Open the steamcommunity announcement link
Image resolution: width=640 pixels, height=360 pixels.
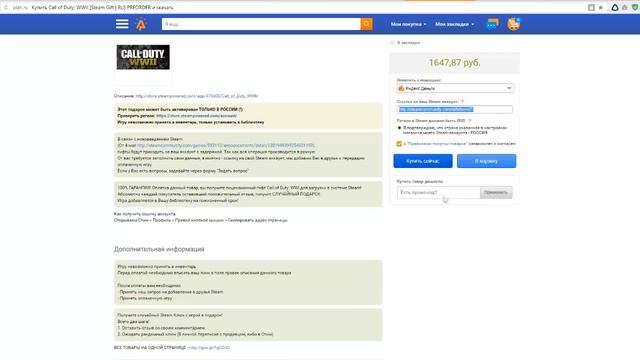tap(226, 145)
